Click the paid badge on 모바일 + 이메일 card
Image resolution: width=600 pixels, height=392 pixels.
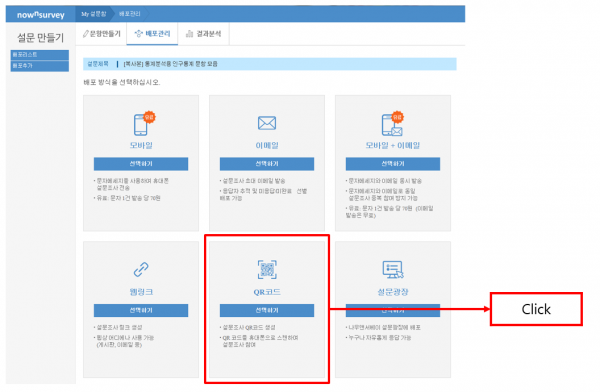[x=398, y=117]
